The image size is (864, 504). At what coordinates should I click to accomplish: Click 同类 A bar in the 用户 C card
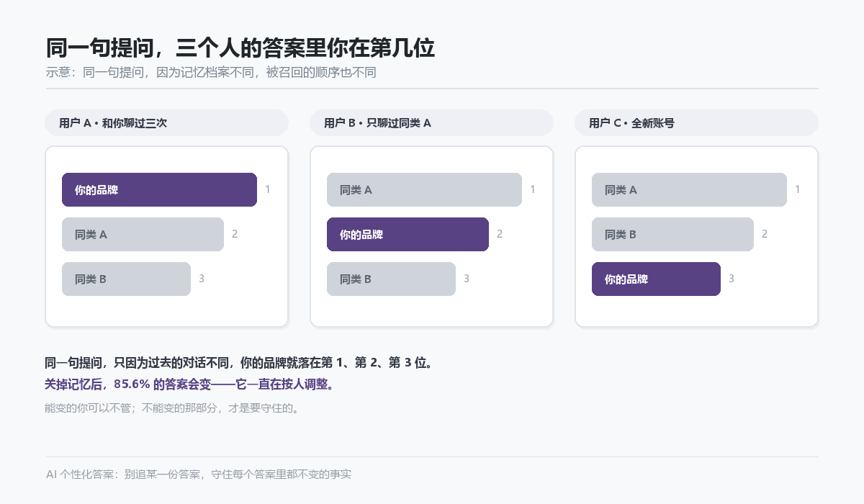pyautogui.click(x=689, y=190)
